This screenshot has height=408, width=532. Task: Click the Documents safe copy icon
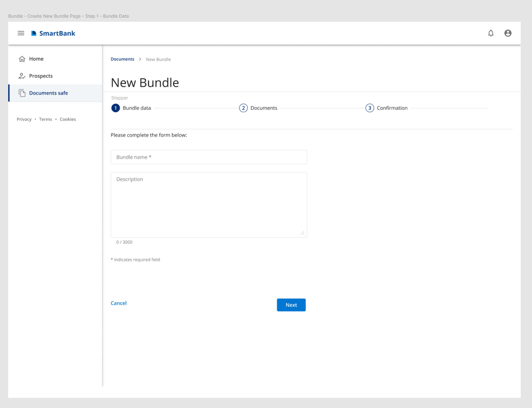pos(22,93)
